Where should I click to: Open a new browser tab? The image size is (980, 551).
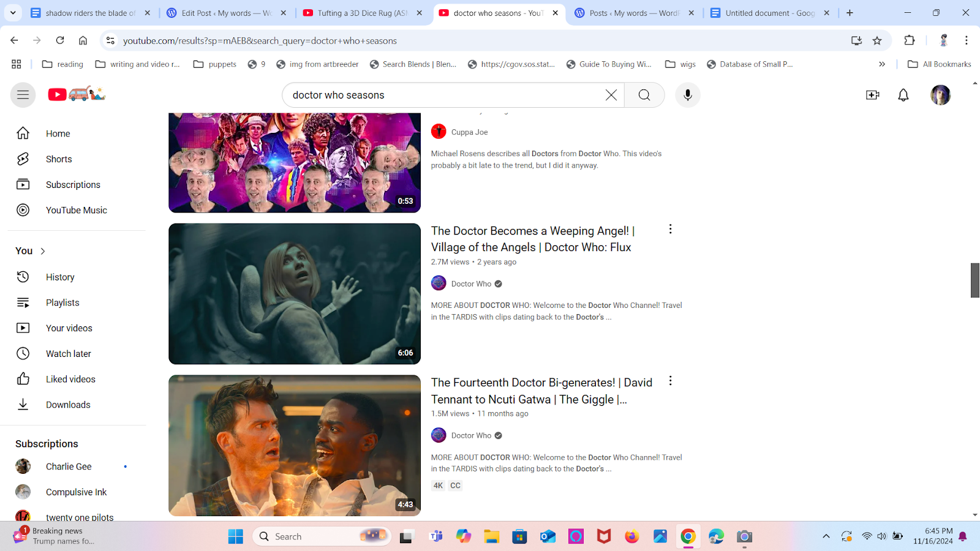click(850, 13)
